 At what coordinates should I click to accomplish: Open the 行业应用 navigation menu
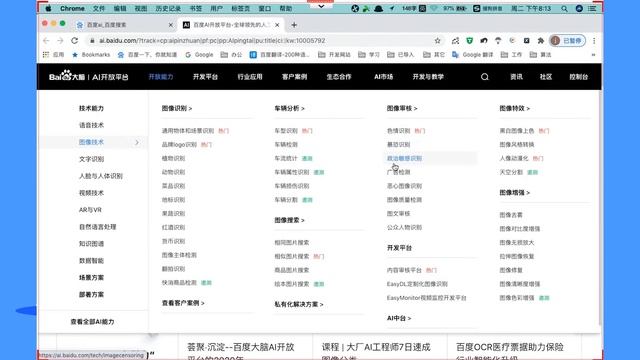pyautogui.click(x=250, y=77)
